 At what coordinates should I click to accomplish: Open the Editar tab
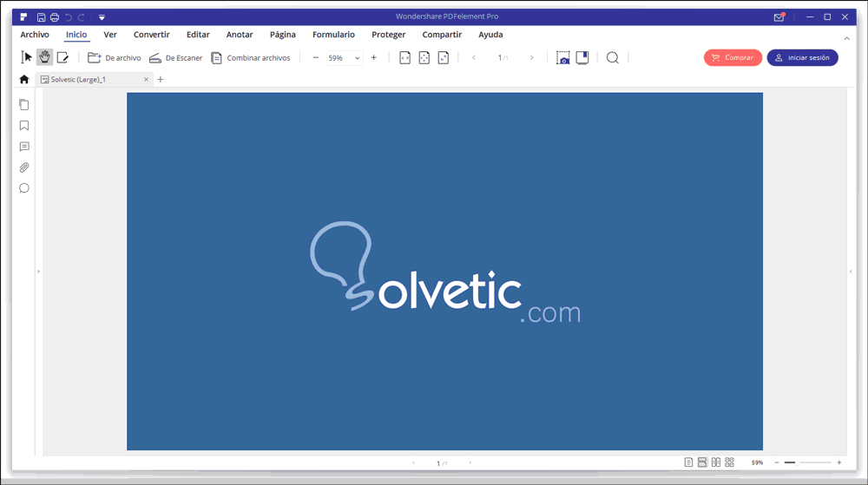pyautogui.click(x=198, y=35)
